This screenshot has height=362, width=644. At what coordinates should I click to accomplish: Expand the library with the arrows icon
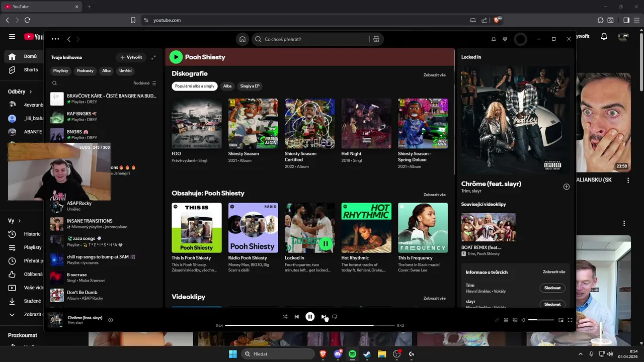point(153,57)
